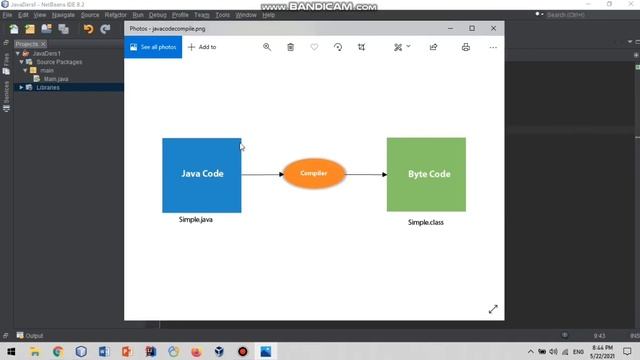The height and width of the screenshot is (360, 640).
Task: Select Main.java in project tree
Action: [x=56, y=79]
